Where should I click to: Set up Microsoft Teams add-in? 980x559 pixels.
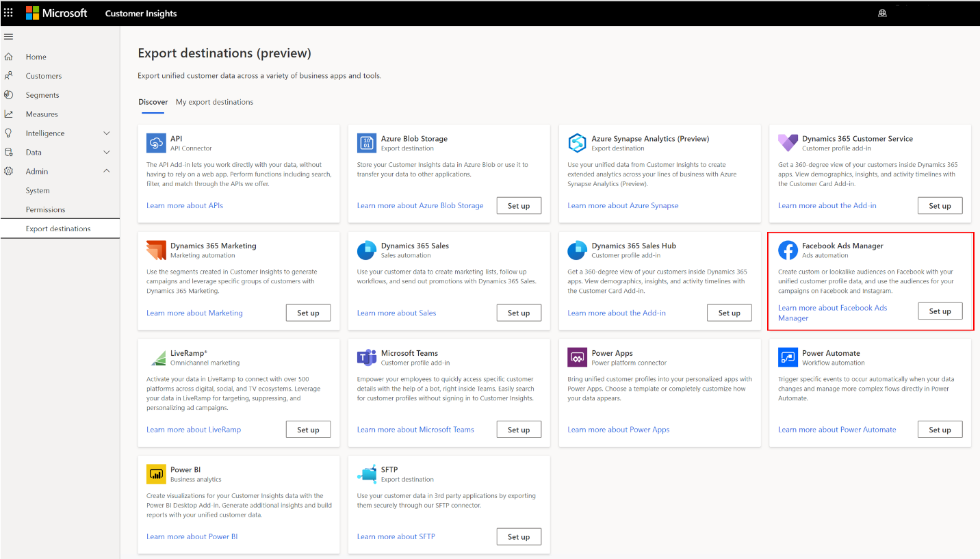pyautogui.click(x=519, y=430)
